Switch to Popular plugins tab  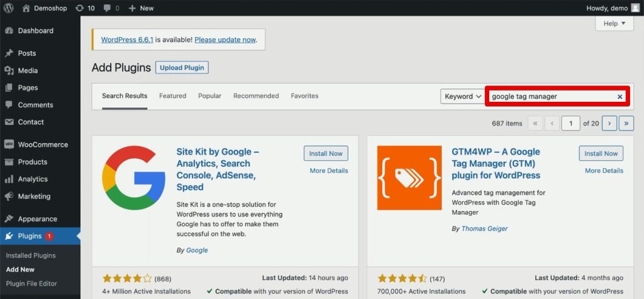[209, 96]
